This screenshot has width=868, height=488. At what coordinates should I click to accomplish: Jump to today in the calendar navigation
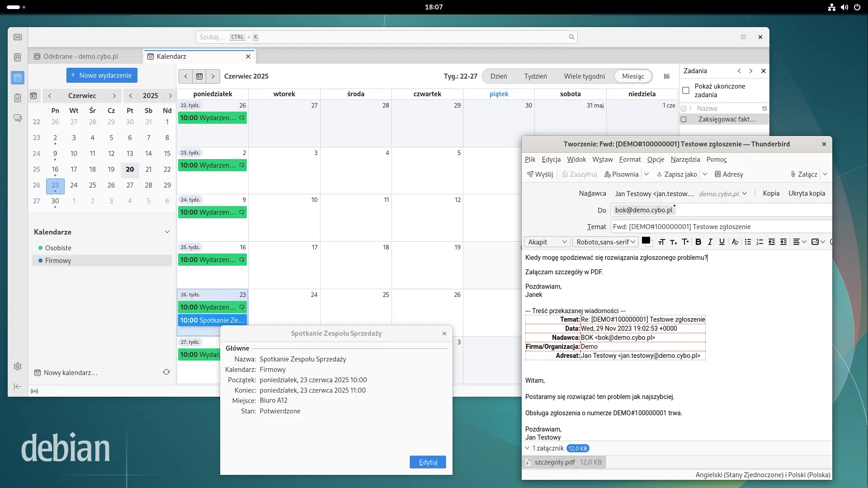pyautogui.click(x=199, y=76)
